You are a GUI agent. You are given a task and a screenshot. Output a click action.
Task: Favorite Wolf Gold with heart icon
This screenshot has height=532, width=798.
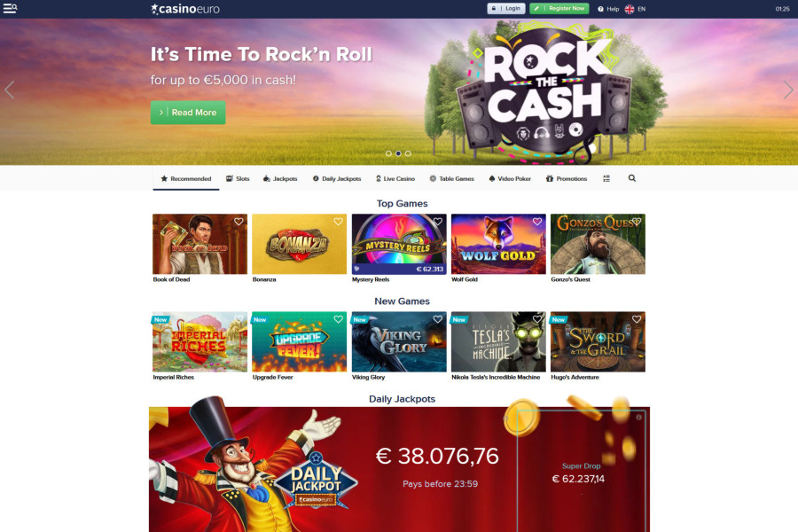(x=537, y=222)
